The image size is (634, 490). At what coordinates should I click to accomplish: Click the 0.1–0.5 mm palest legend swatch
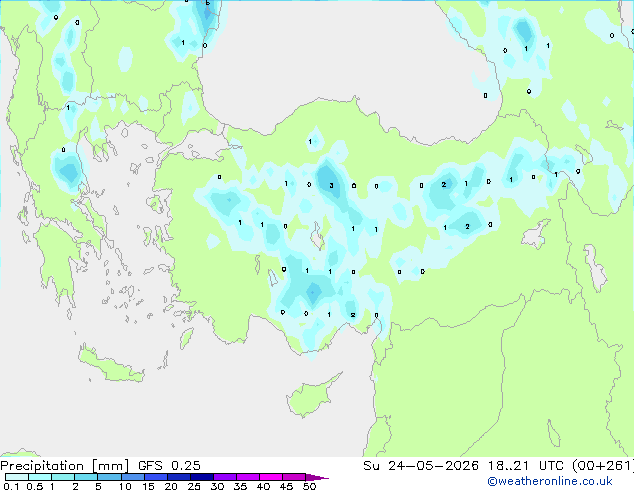pyautogui.click(x=17, y=477)
